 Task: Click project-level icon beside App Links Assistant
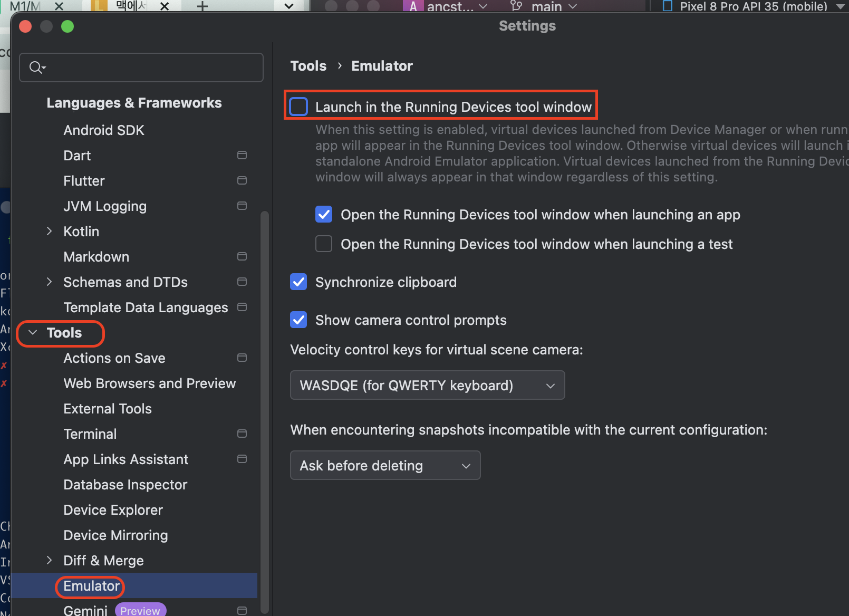pyautogui.click(x=242, y=459)
